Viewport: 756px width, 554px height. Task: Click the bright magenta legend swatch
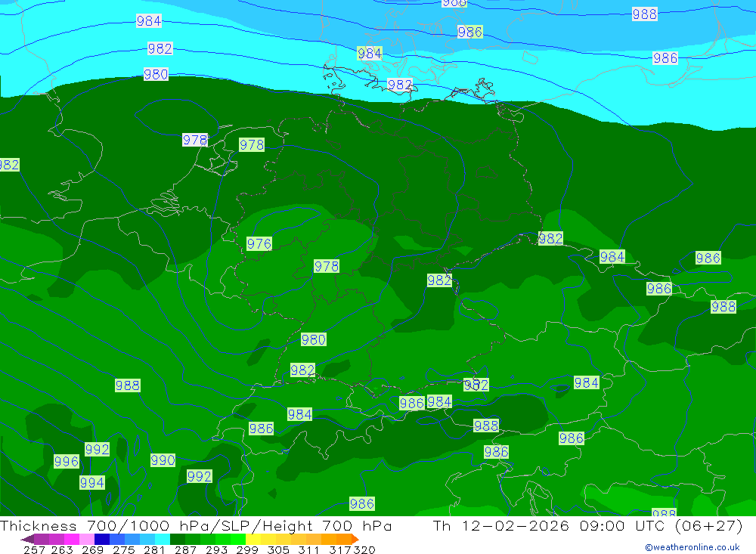[71, 539]
